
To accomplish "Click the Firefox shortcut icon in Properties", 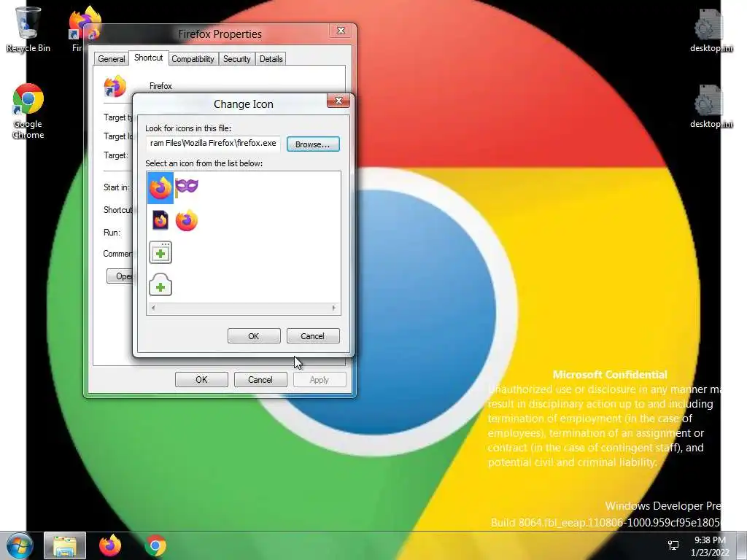I will tap(115, 86).
